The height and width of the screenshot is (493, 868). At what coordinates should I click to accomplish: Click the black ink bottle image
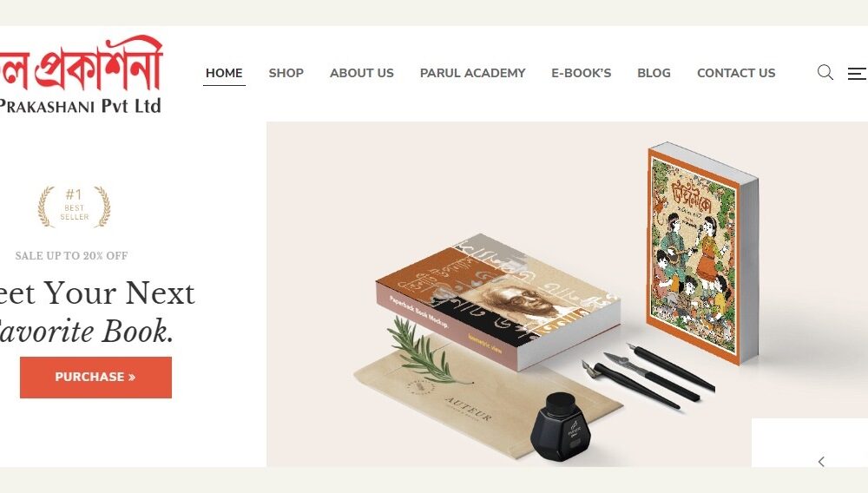pos(561,427)
